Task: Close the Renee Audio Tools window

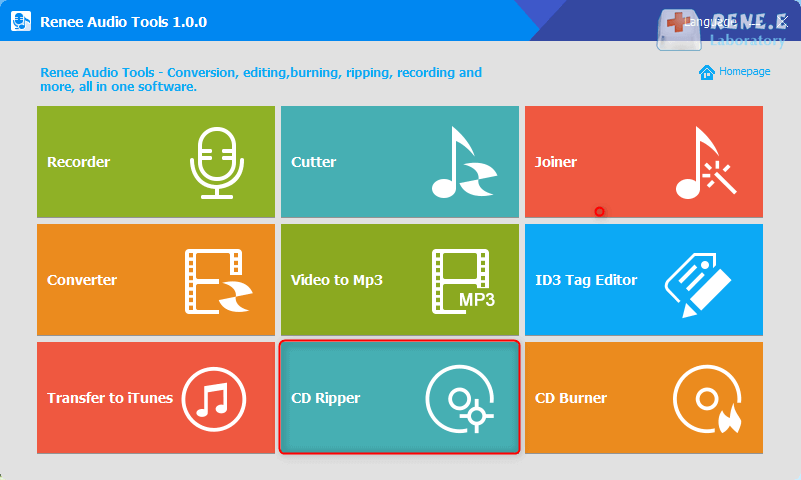Action: 783,21
